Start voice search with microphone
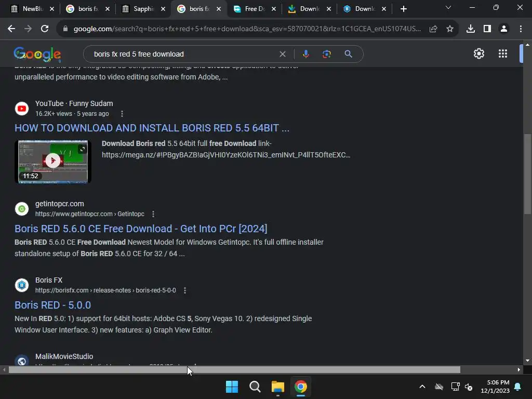The image size is (532, 399). tap(305, 54)
